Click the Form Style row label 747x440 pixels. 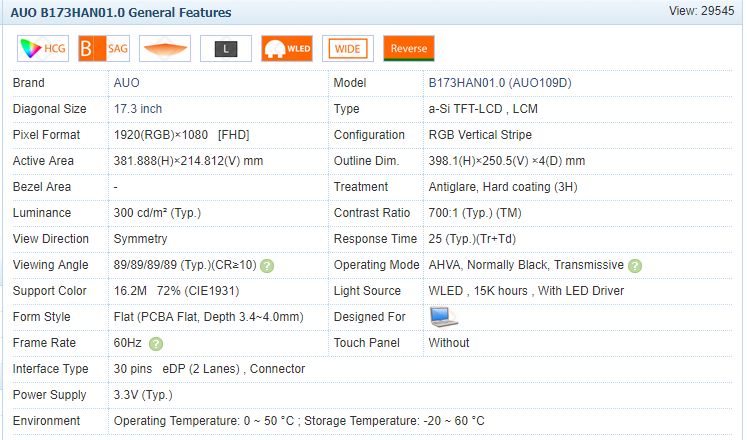(41, 317)
